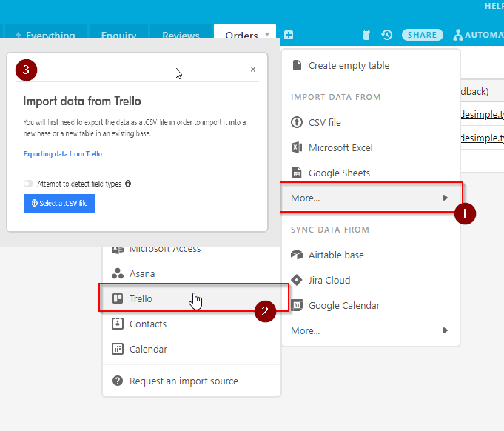Click arrow beside sync More option

click(x=446, y=330)
